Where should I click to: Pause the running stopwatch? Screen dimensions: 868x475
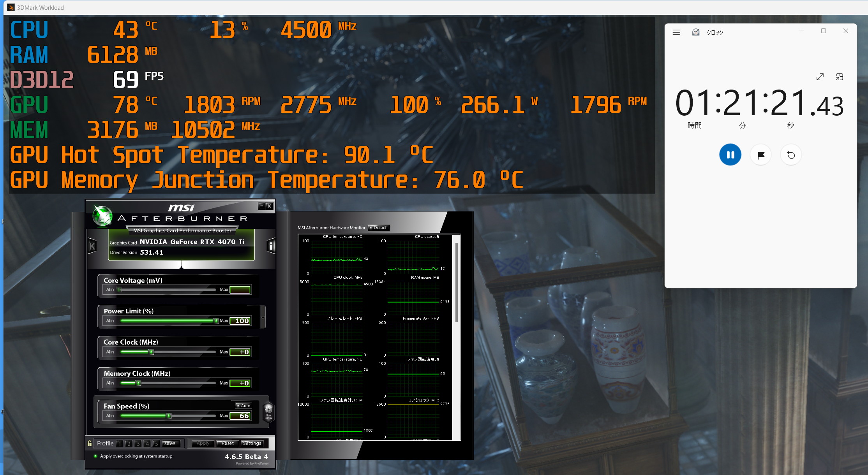tap(730, 155)
